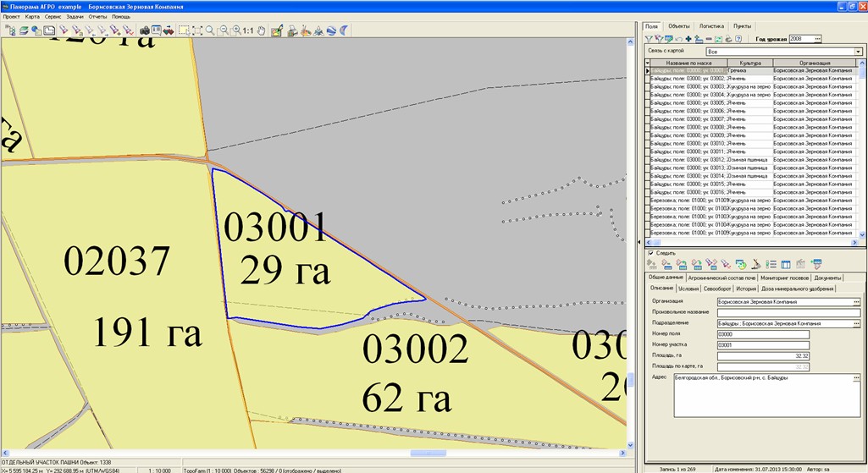Click the blue plus add record icon
The height and width of the screenshot is (473, 868).
coord(688,39)
